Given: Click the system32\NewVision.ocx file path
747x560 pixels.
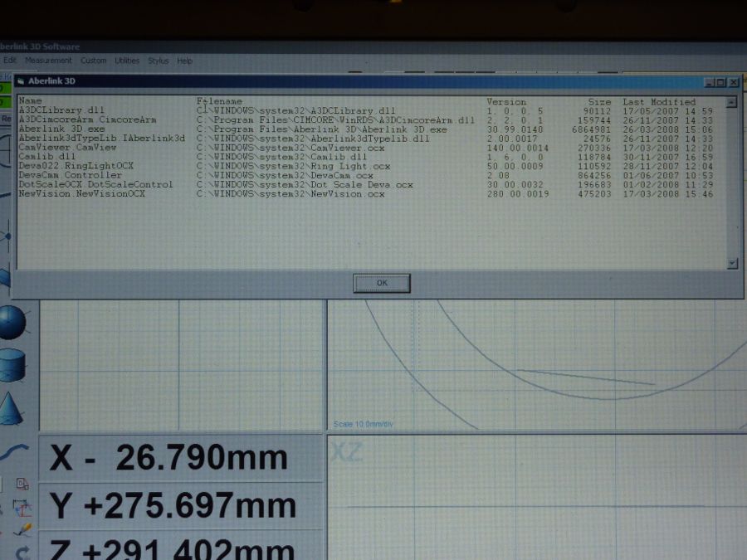Looking at the screenshot, I should tap(290, 194).
